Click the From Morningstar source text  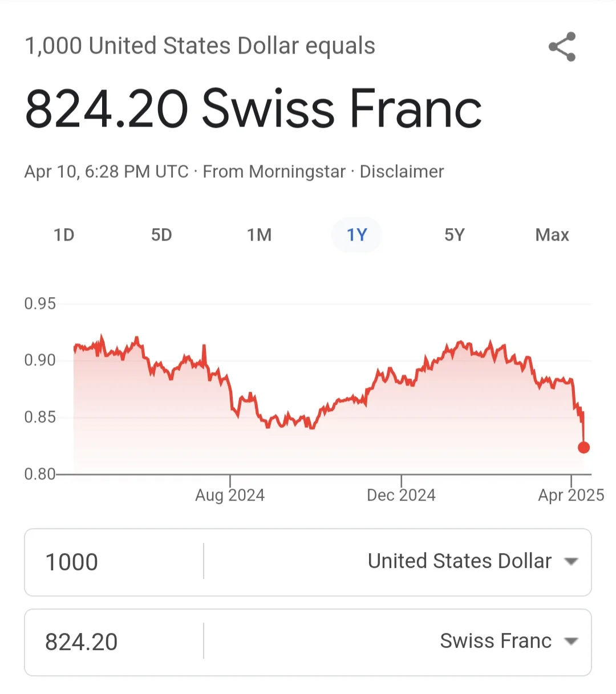coord(274,172)
